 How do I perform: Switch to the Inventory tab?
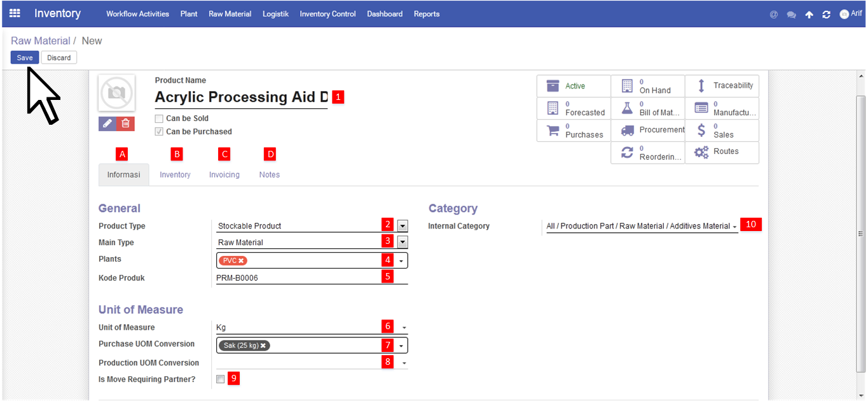tap(175, 175)
